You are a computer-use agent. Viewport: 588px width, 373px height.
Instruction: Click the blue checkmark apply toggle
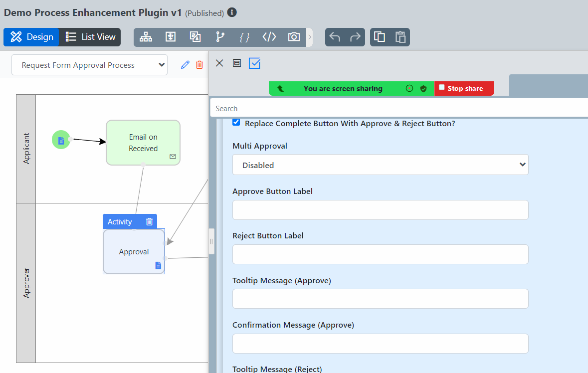pos(254,63)
